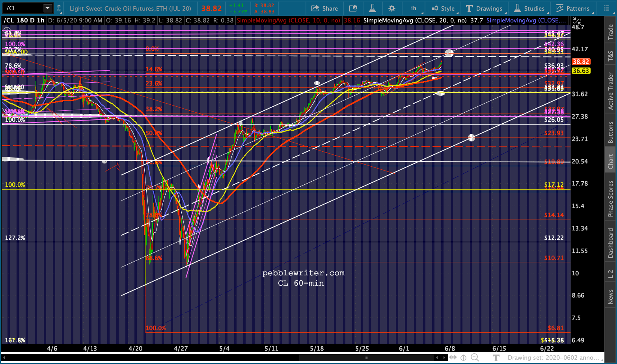
Task: Open the Dashboard sidebar tab
Action: pyautogui.click(x=611, y=243)
